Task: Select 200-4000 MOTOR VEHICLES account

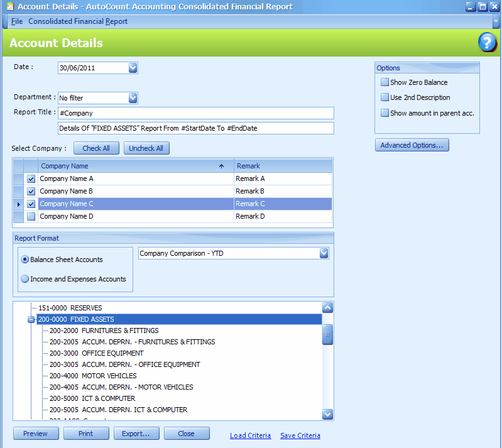Action: point(93,376)
